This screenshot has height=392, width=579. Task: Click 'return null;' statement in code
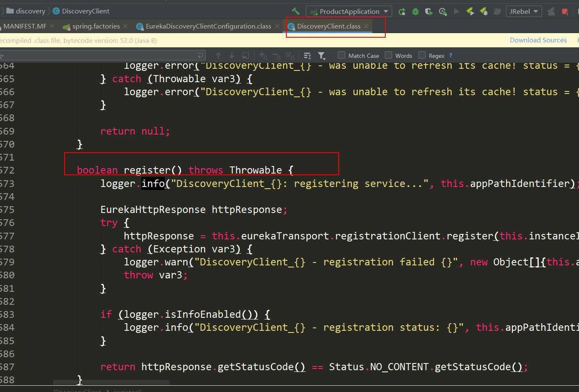pos(135,131)
